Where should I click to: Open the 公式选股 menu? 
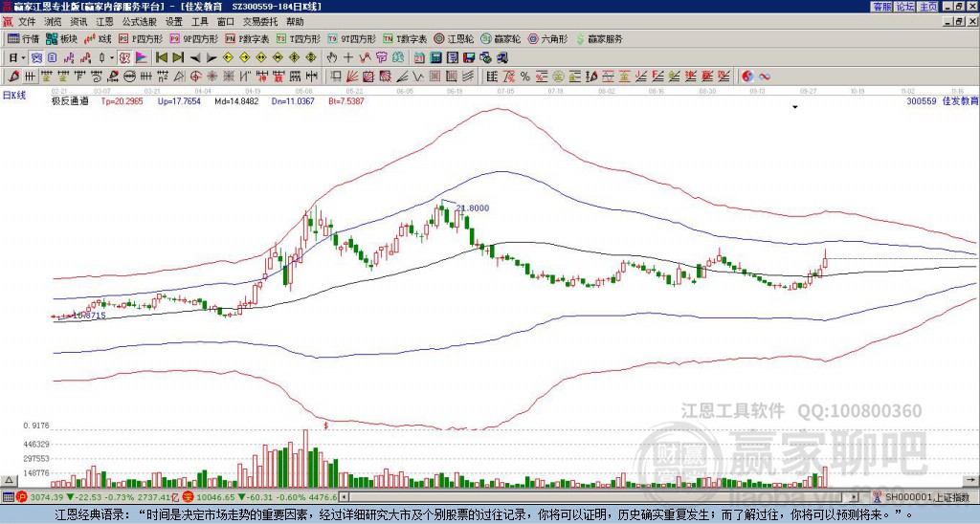(x=140, y=22)
